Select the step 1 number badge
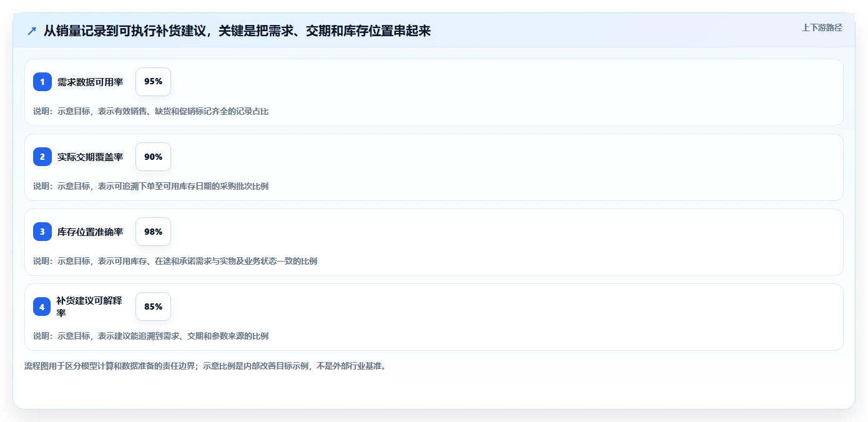Viewport: 868px width, 422px height. point(42,82)
